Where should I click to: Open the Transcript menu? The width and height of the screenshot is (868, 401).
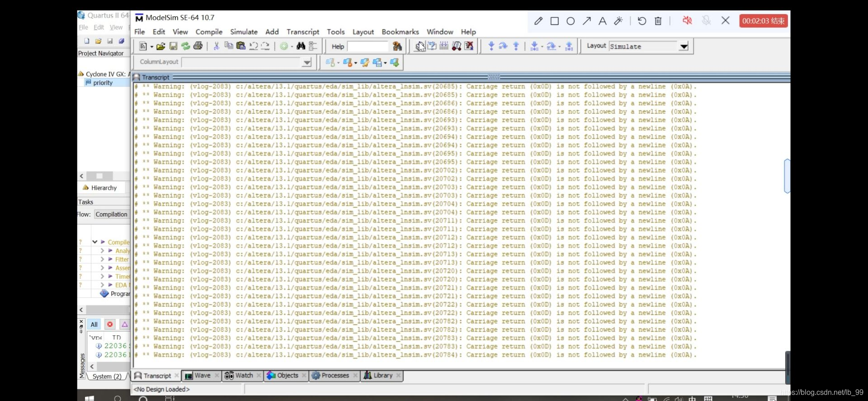[x=303, y=32]
